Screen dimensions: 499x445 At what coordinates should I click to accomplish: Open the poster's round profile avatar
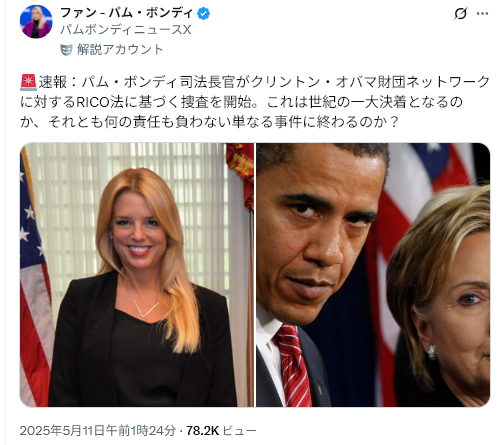36,22
